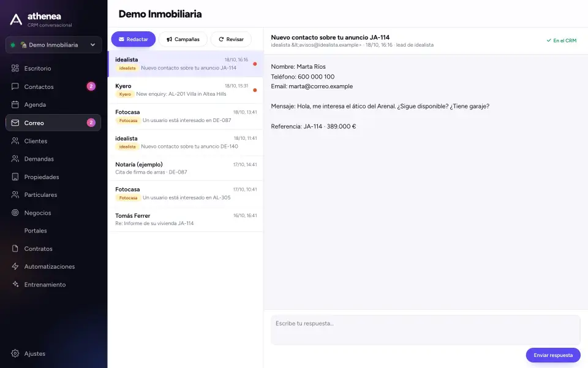Click the Entrenamiento sparkle icon
Screen dimensions: 588x368
tap(15, 284)
